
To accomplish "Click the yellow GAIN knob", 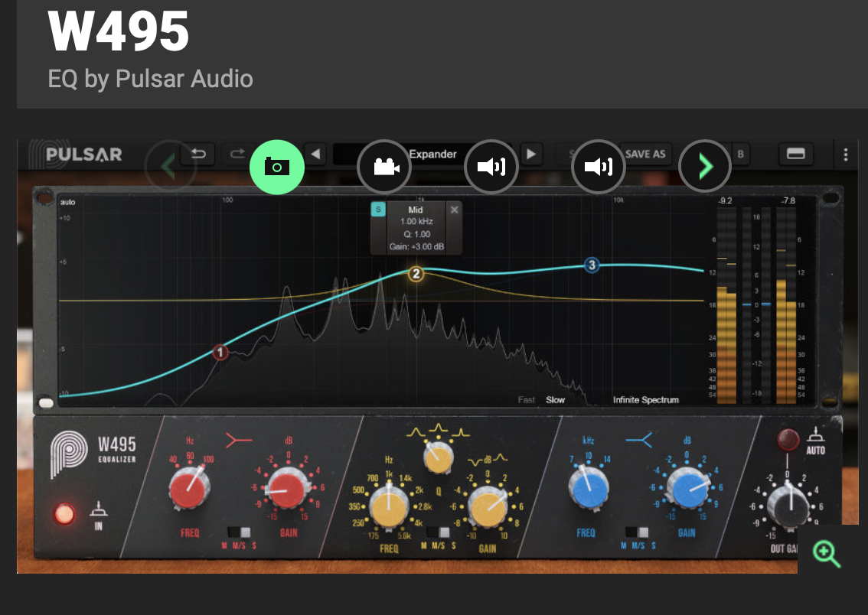I will (x=488, y=506).
